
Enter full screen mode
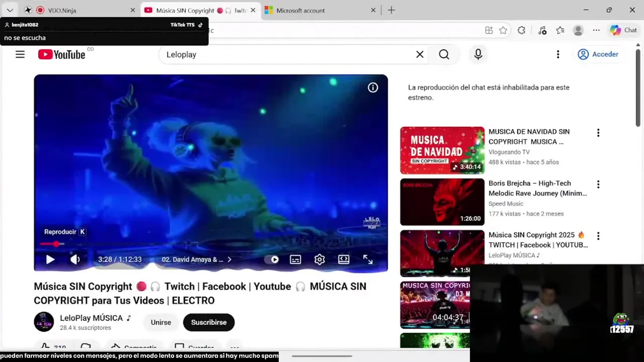click(368, 259)
